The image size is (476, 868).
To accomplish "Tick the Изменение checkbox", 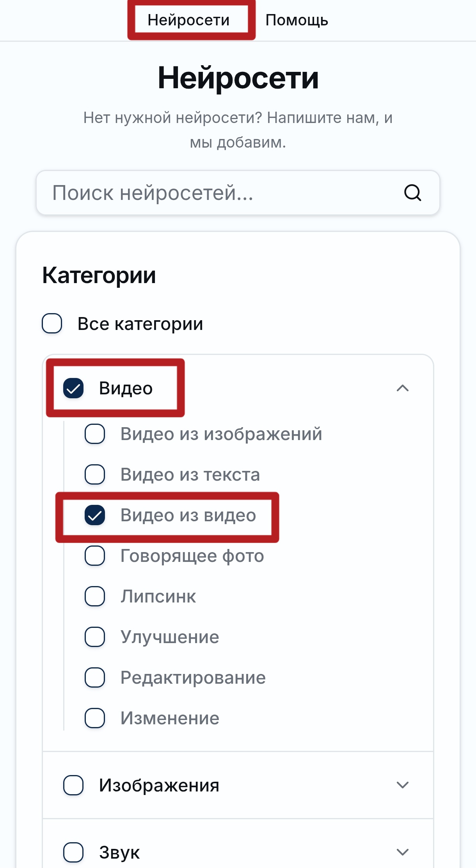I will [x=95, y=718].
